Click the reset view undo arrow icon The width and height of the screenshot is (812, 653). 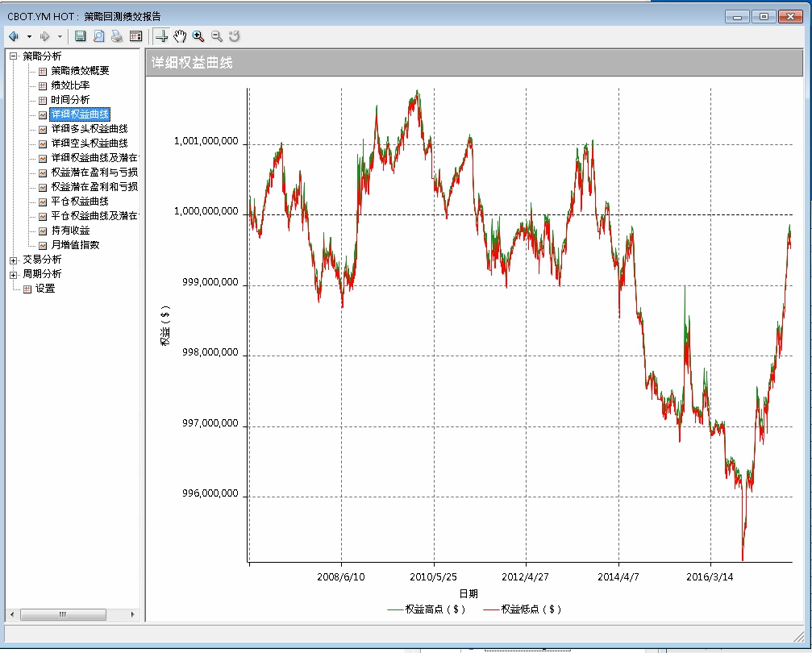coord(235,36)
